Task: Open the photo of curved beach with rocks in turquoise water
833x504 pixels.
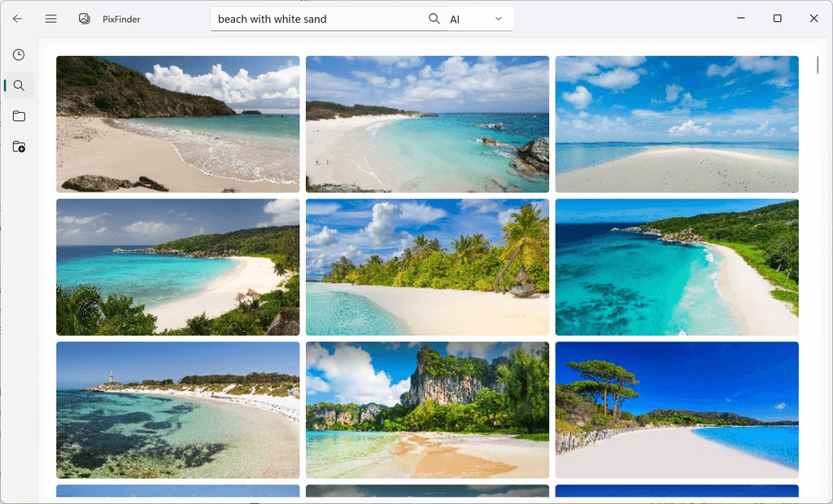Action: [x=427, y=124]
